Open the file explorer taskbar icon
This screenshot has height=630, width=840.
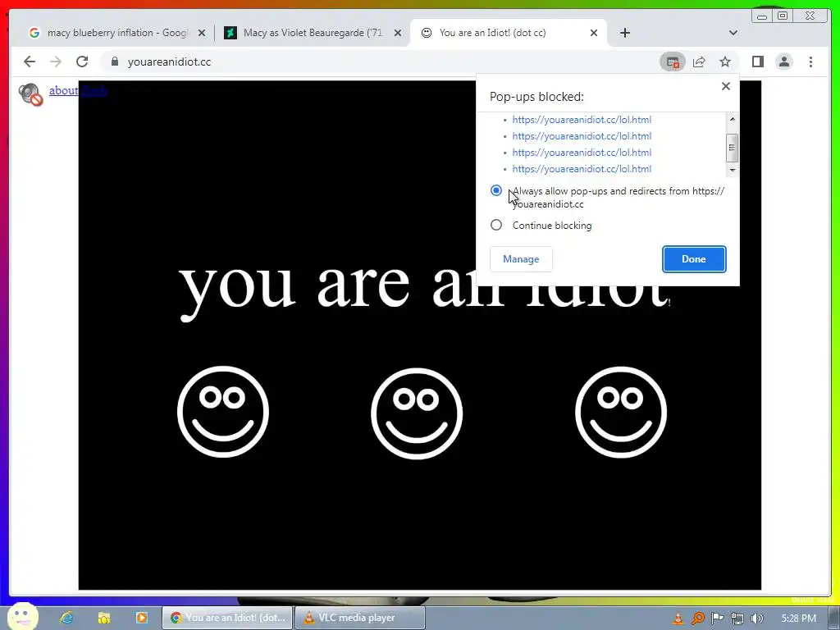(x=104, y=618)
